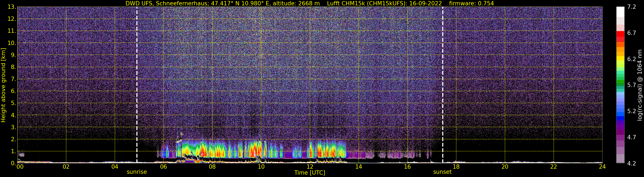
Task: Click the colorbar tick value 4.2
Action: pyautogui.click(x=632, y=163)
